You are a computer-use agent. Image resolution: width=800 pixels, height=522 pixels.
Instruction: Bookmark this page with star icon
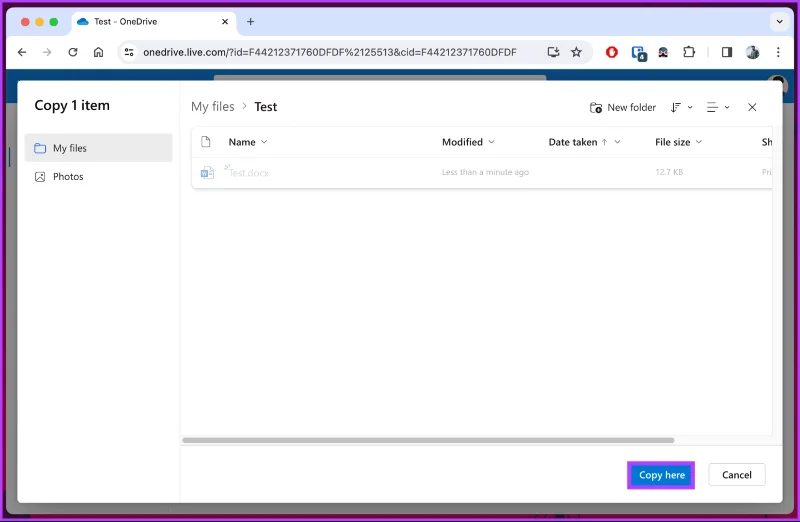[x=576, y=52]
